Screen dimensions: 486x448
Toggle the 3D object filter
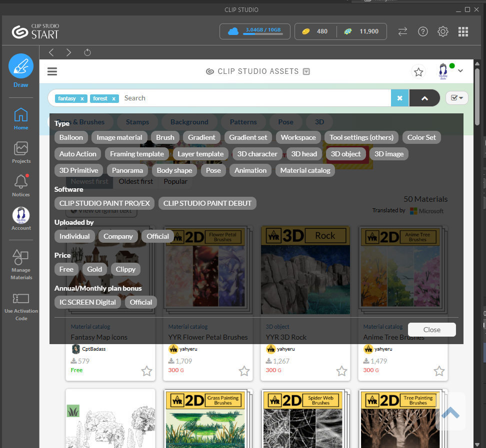tap(345, 154)
